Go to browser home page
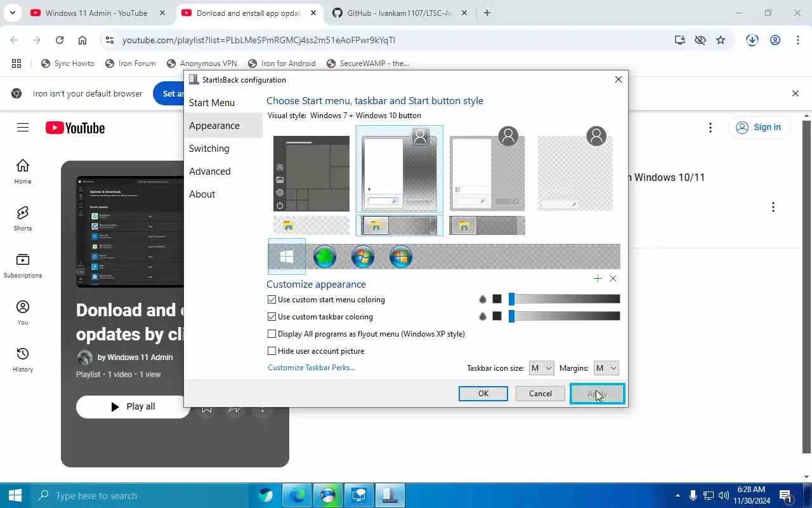The image size is (812, 508). [x=82, y=40]
